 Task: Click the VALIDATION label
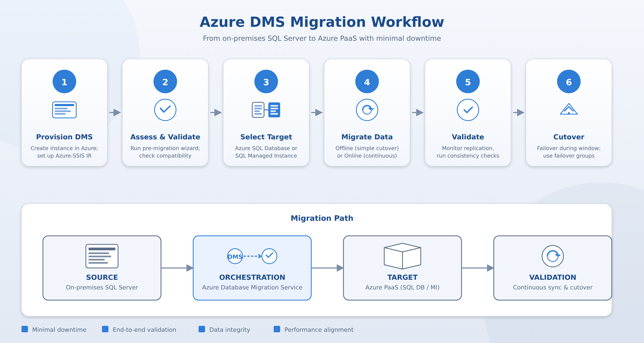tap(553, 277)
